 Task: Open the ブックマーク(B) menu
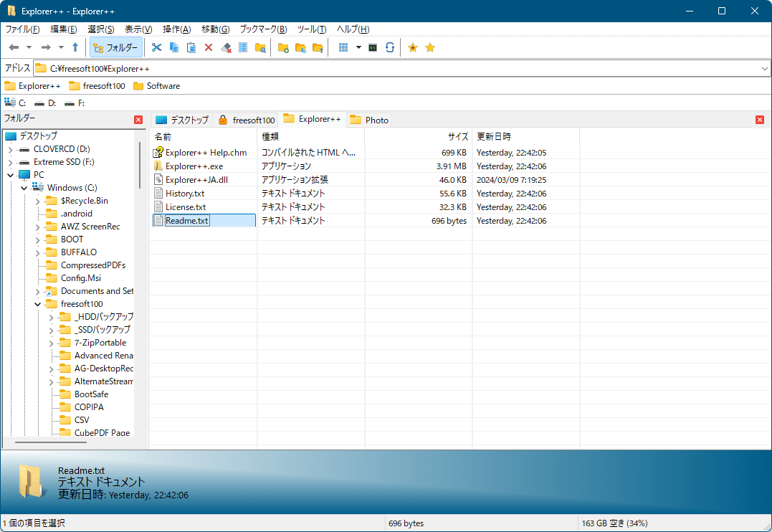(x=263, y=29)
